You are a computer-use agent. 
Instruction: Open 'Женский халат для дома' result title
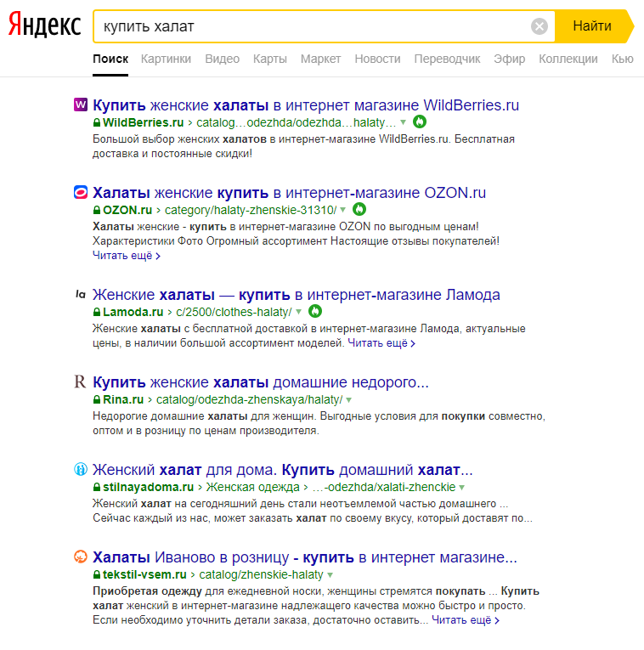coord(283,470)
